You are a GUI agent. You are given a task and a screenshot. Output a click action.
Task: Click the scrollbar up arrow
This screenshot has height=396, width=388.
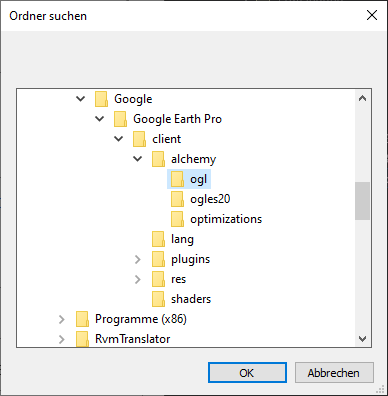[x=362, y=98]
